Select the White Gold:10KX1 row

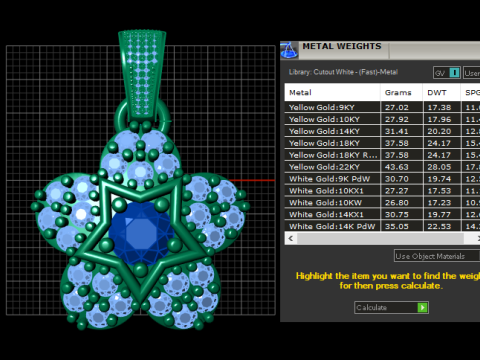(x=382, y=191)
